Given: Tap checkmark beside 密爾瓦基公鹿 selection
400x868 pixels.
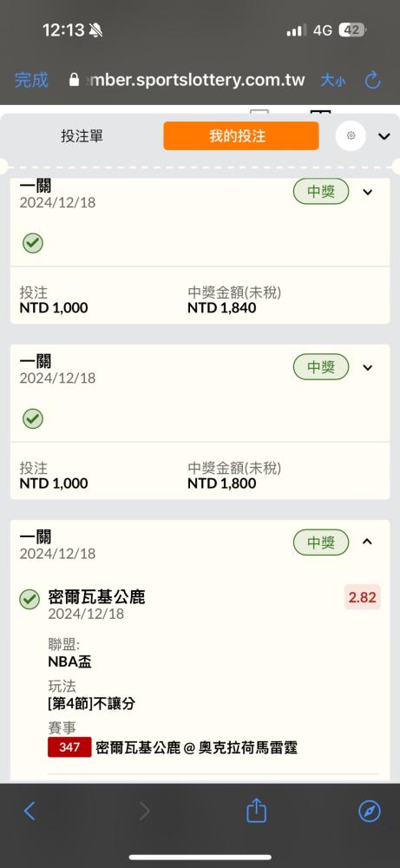Looking at the screenshot, I should (30, 600).
